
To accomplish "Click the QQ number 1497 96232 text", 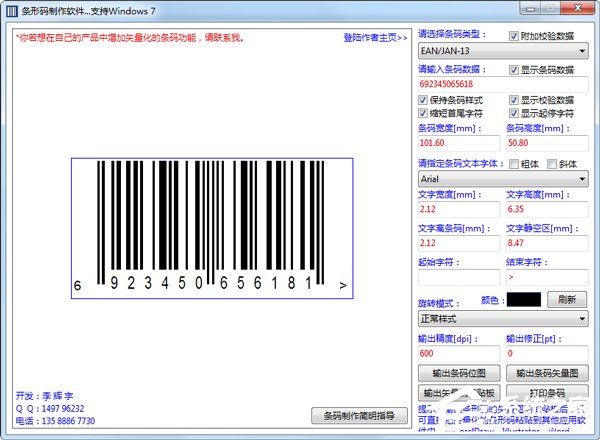I will [63, 409].
